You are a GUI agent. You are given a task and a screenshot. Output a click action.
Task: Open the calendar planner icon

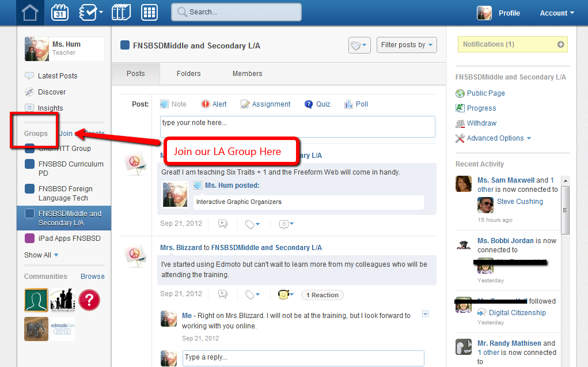click(x=60, y=12)
